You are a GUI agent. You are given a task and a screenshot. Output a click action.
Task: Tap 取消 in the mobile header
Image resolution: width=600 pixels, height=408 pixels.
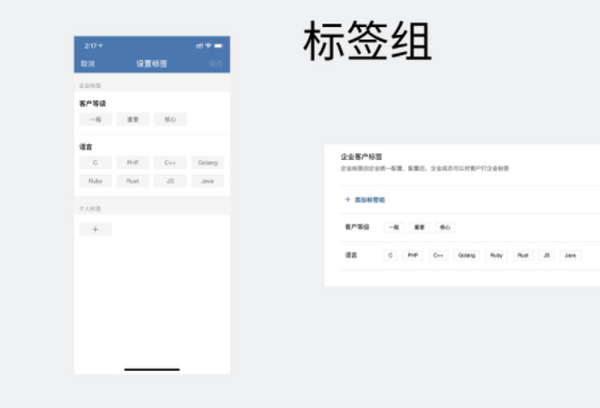(88, 64)
